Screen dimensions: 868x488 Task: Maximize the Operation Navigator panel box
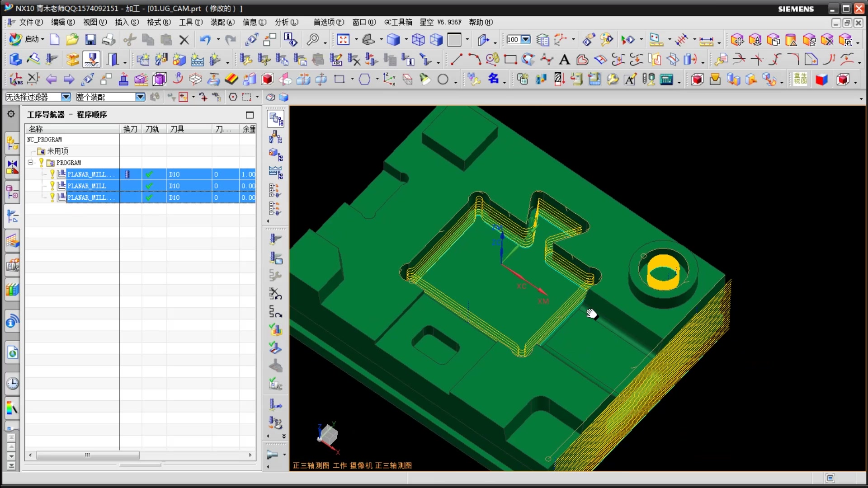pyautogui.click(x=250, y=115)
